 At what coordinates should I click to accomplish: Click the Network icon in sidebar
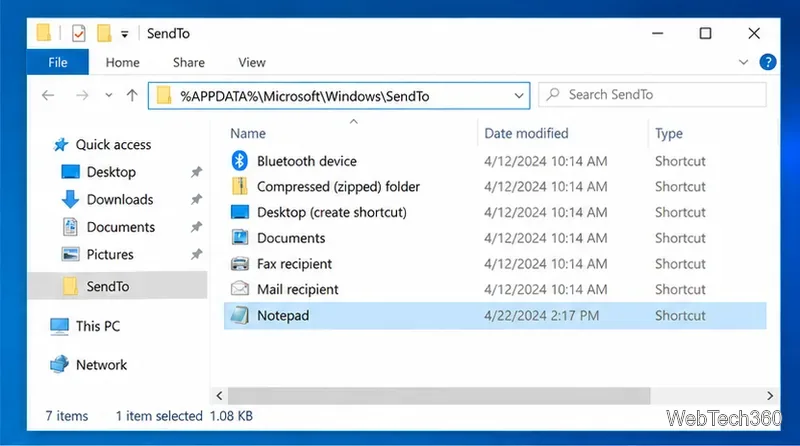(x=59, y=364)
